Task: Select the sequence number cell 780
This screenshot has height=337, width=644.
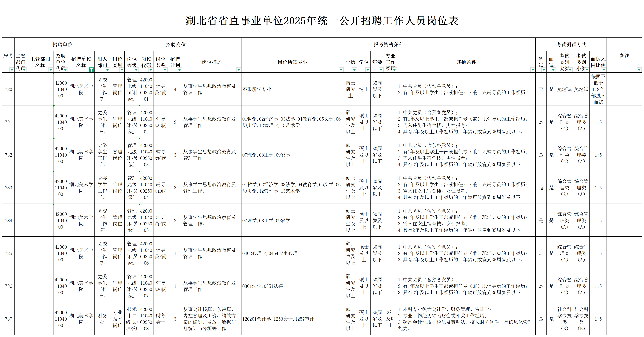Action: (x=8, y=89)
